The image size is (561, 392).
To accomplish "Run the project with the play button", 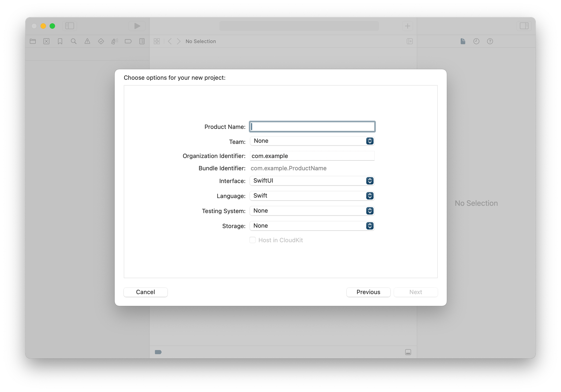I will click(137, 26).
